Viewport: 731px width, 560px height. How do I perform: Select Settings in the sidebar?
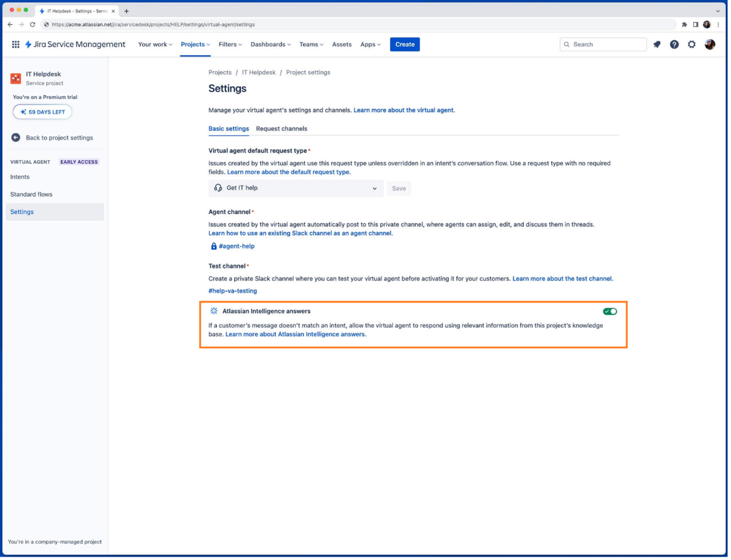[55, 213]
